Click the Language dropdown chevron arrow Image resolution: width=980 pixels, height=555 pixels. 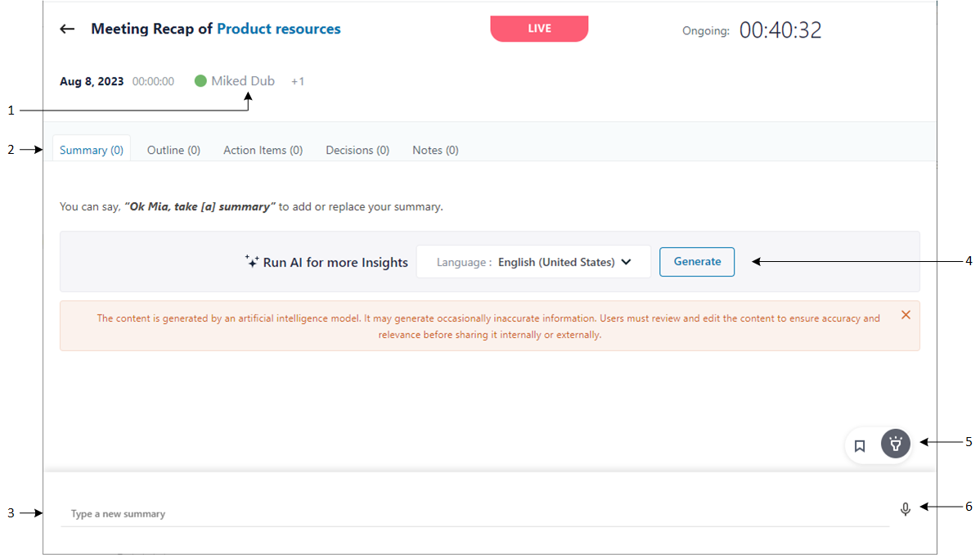pyautogui.click(x=627, y=262)
